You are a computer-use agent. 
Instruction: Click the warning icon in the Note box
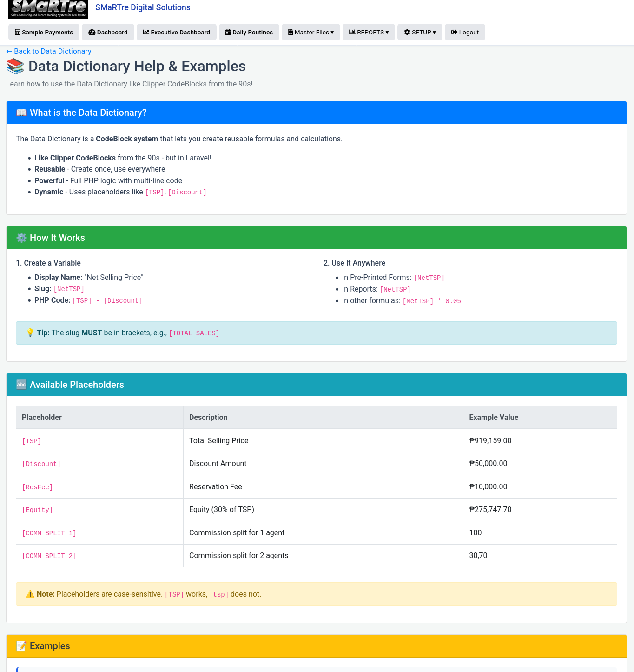[30, 594]
